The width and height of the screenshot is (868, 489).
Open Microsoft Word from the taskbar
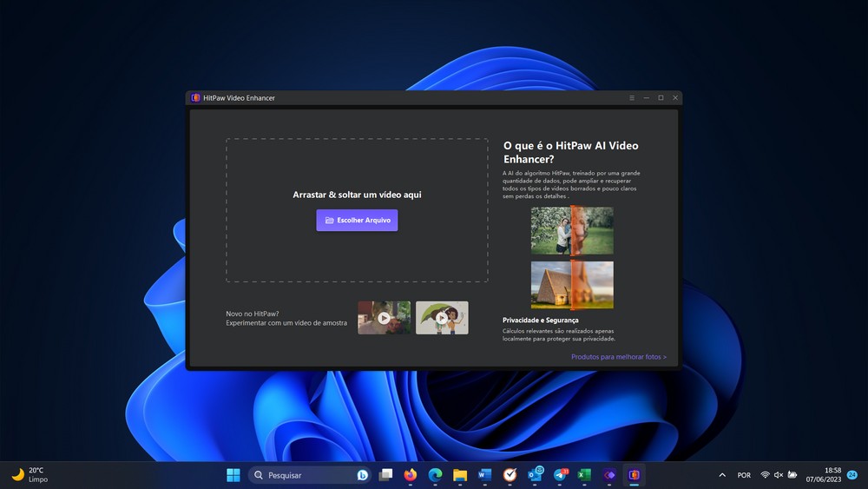pos(484,475)
